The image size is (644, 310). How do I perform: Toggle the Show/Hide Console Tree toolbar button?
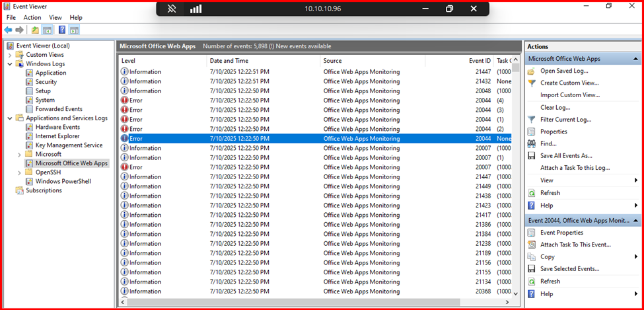(x=47, y=30)
